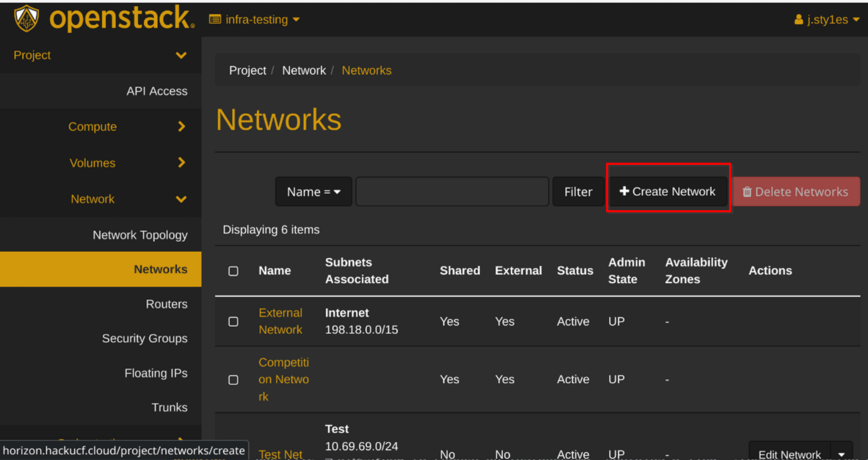Click the Internet 198.18.0.0/15 subnet text
The height and width of the screenshot is (460, 868).
361,321
